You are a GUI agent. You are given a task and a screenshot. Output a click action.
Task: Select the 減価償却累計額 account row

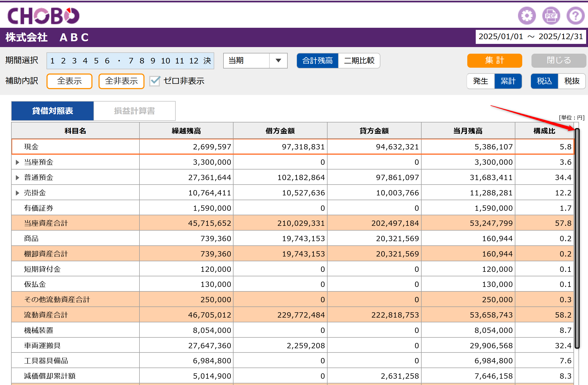[x=293, y=376]
